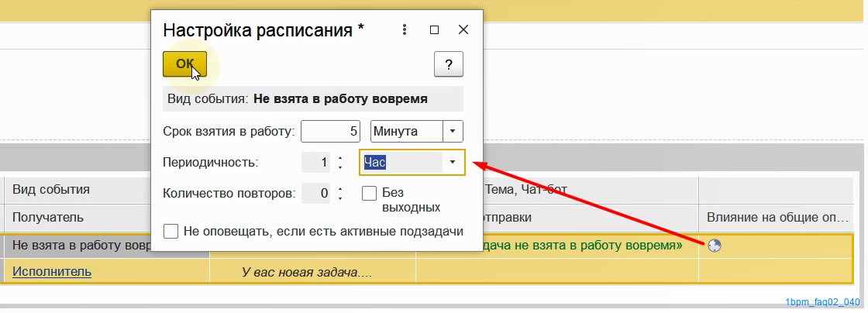Toggle Не оповещать, если есть активные подзадачи
The height and width of the screenshot is (313, 868).
[x=171, y=231]
